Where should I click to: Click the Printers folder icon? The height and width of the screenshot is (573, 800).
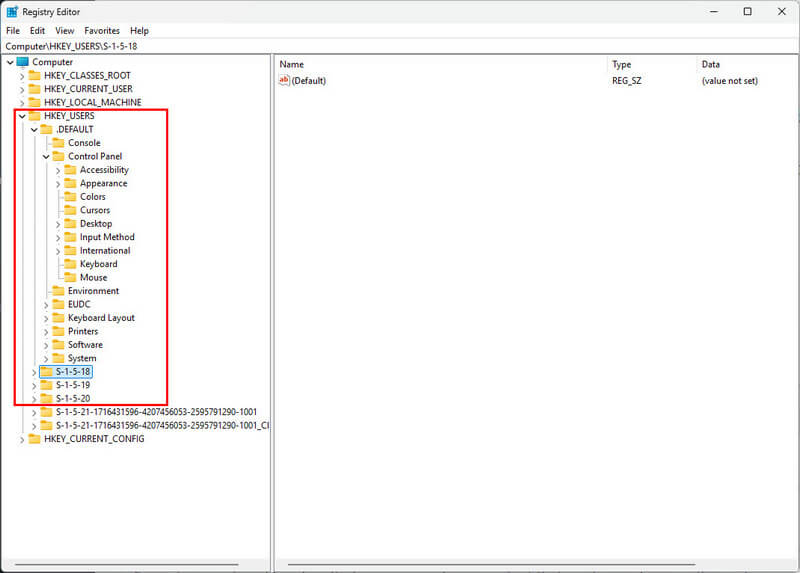click(x=59, y=331)
